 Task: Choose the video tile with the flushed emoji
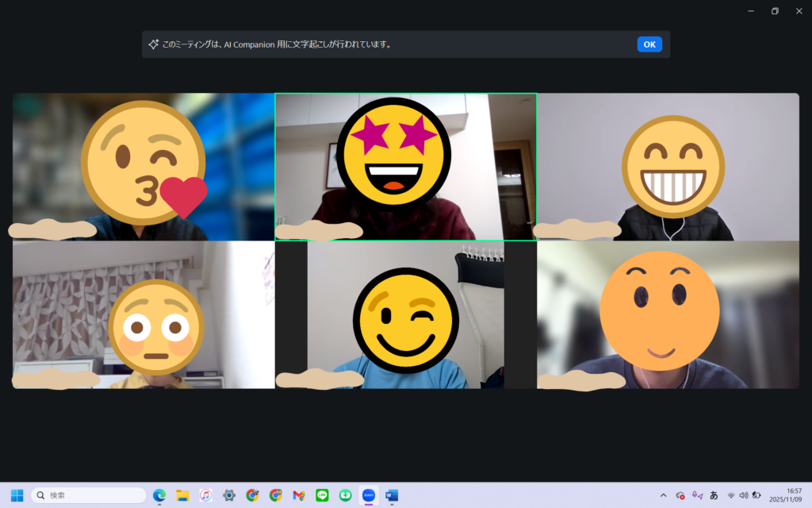(143, 315)
